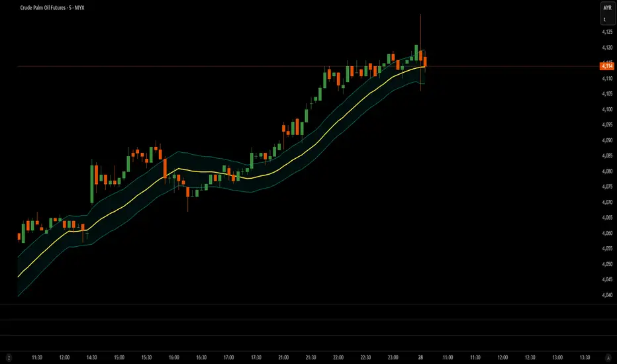Viewport: 617px width, 364px height.
Task: Click the 4,100 price scale label
Action: [x=607, y=109]
